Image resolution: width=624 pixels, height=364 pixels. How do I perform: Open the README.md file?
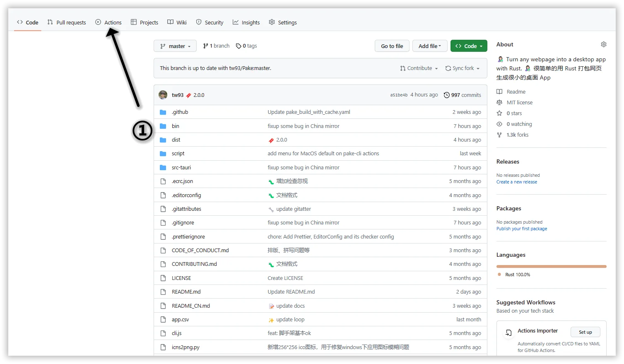186,292
